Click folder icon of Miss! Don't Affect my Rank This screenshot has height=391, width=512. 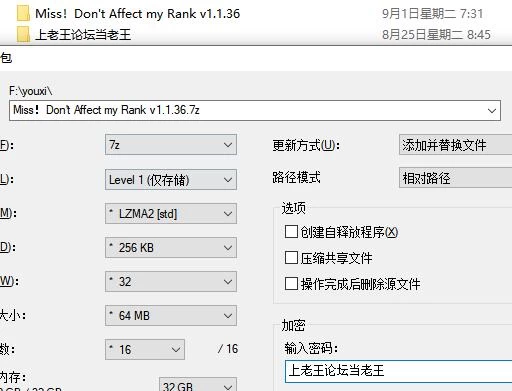(23, 13)
